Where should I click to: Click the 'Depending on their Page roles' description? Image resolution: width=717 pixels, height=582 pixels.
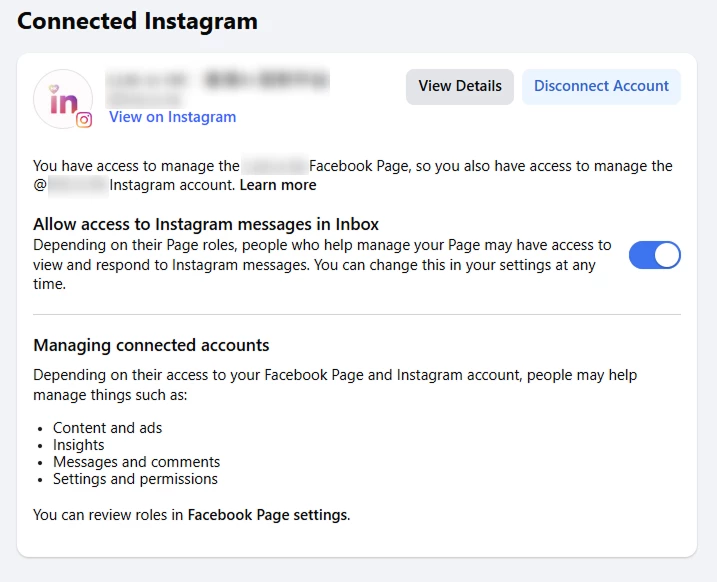pyautogui.click(x=322, y=264)
